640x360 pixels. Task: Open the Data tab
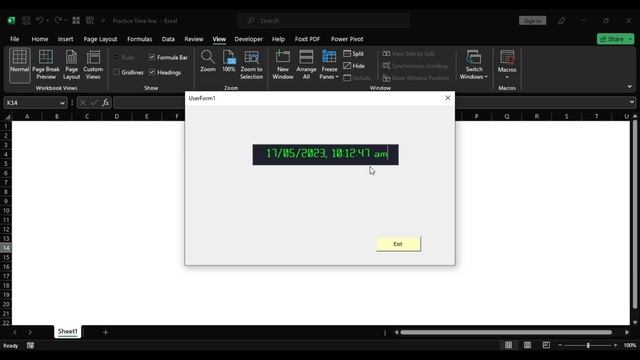click(168, 39)
